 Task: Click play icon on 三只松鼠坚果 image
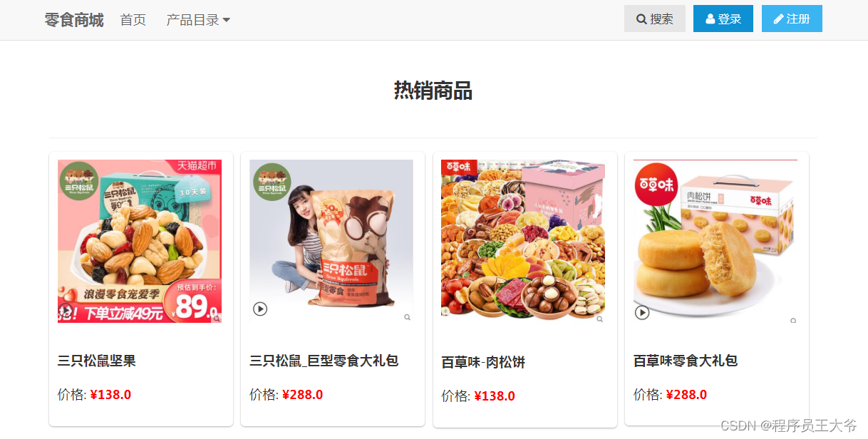(66, 309)
